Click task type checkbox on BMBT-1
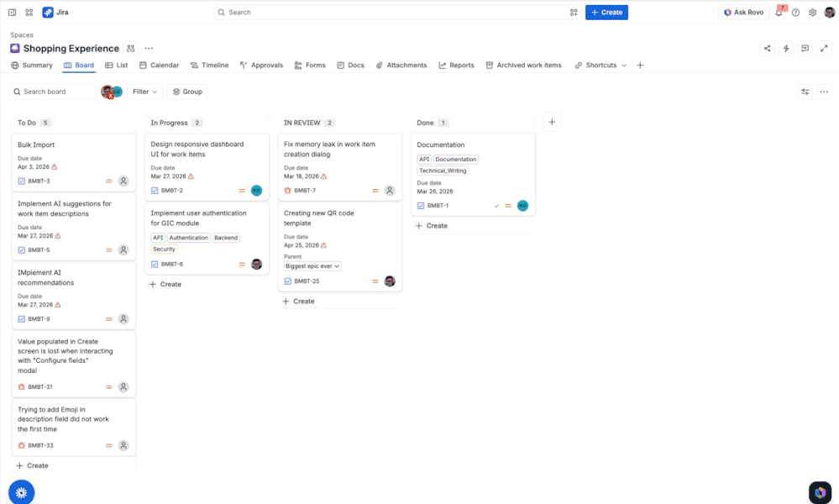Image resolution: width=839 pixels, height=504 pixels. tap(421, 206)
